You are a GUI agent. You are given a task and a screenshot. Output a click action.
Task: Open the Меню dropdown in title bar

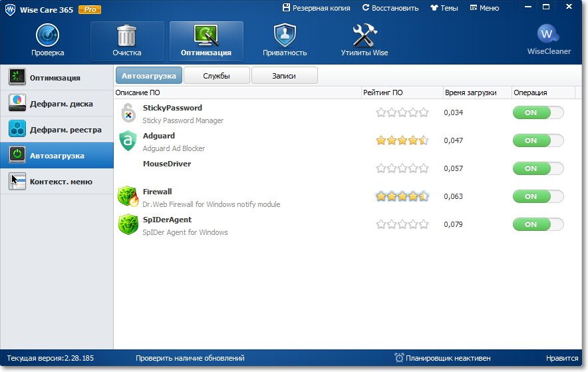tap(484, 8)
